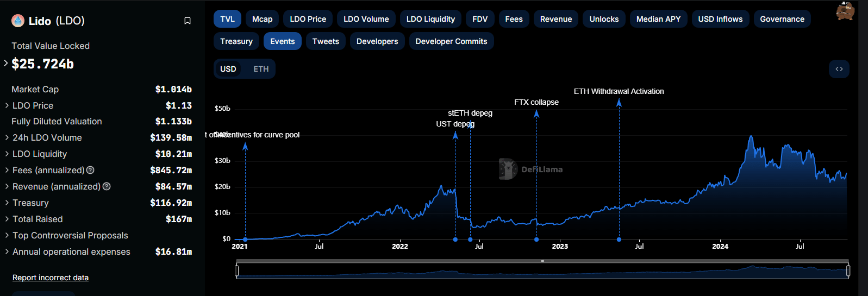Screen dimensions: 868x296
Task: Enable the USD Inflows chart metric
Action: click(720, 19)
